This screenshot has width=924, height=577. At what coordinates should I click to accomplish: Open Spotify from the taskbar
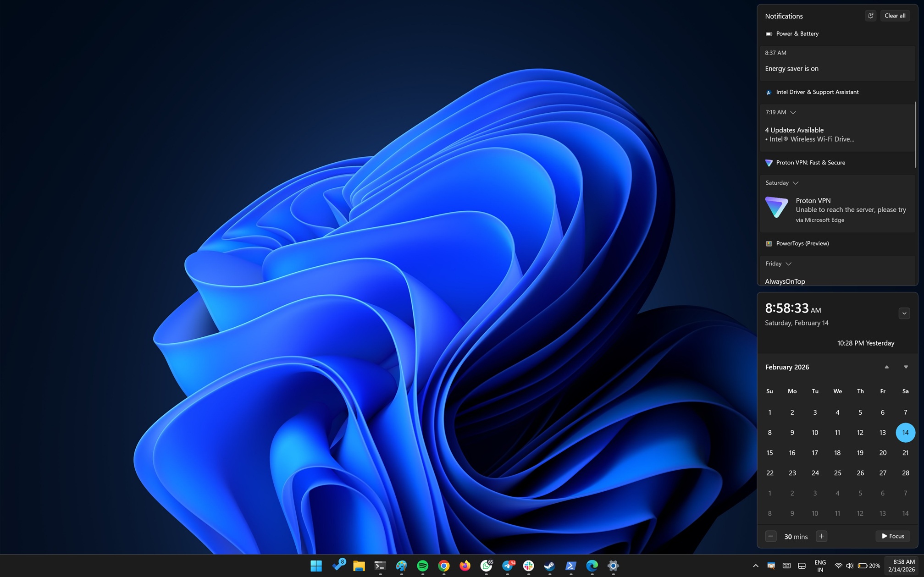pos(422,566)
